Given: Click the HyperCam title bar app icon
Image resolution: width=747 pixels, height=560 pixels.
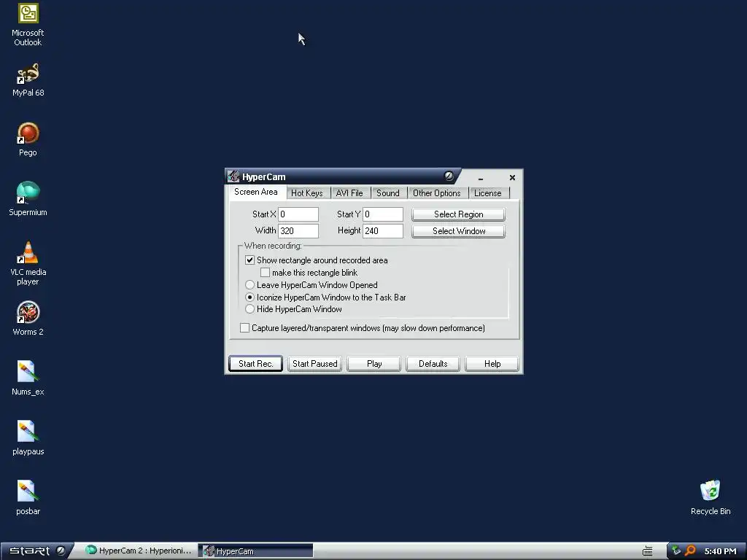Looking at the screenshot, I should point(233,176).
